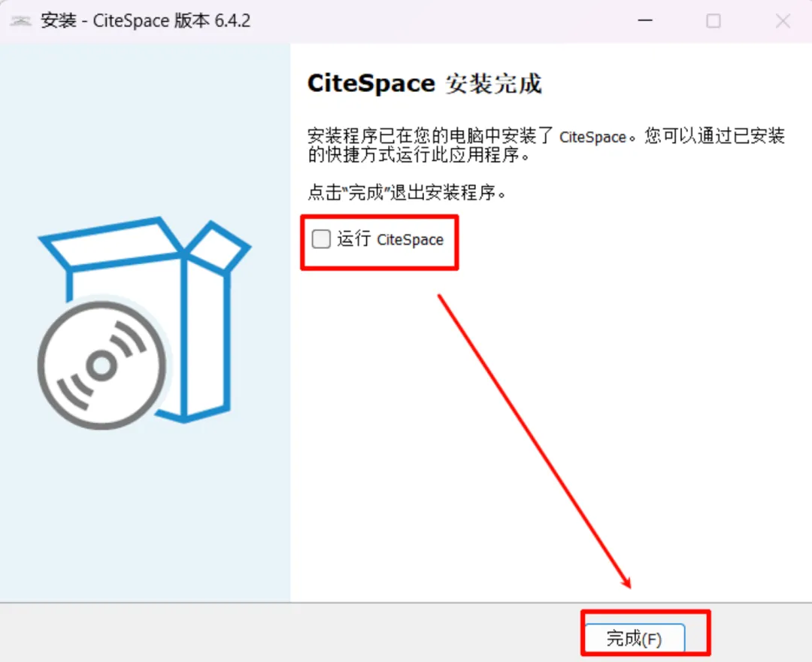Check the 运行 CiteSpace checkbox
The height and width of the screenshot is (662, 812).
click(x=321, y=239)
